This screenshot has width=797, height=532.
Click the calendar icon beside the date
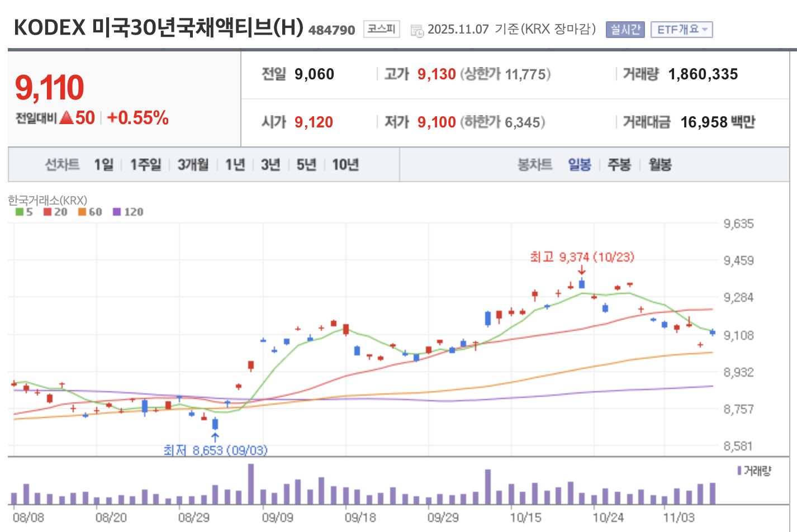click(x=417, y=31)
